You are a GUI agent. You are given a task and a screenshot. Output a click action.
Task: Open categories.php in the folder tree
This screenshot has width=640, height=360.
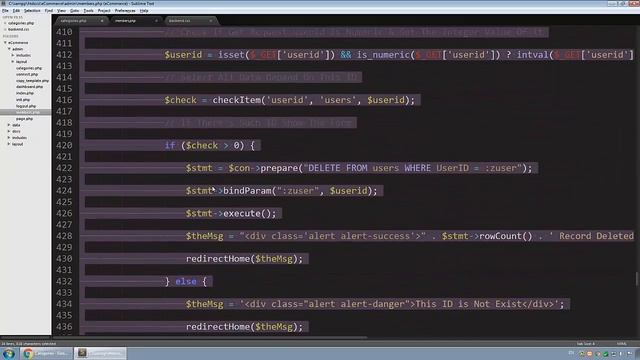(29, 68)
